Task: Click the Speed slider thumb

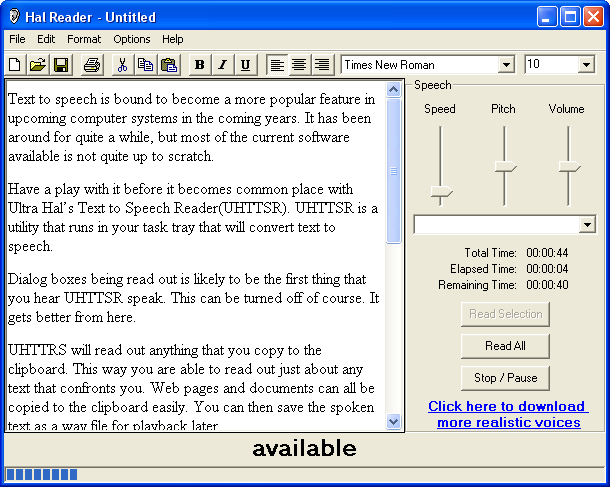Action: click(x=442, y=192)
